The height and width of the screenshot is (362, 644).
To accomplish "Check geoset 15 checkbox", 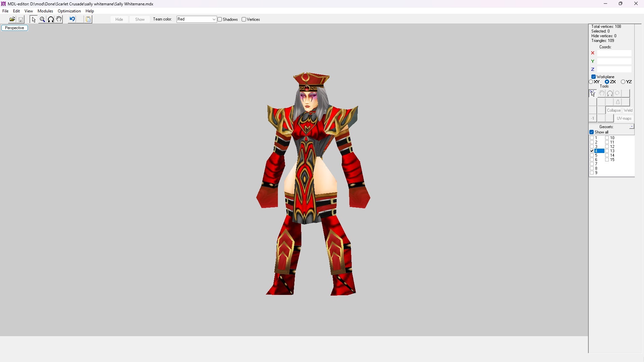I will (607, 160).
